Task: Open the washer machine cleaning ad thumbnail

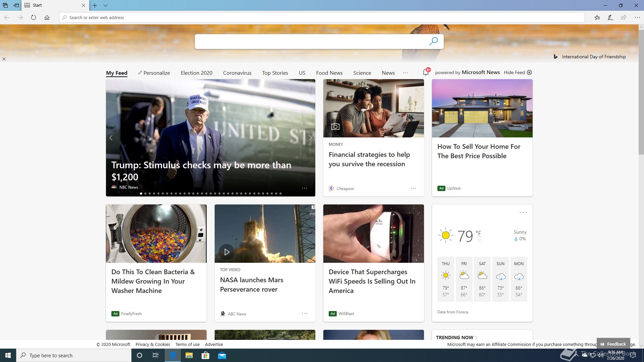Action: tap(156, 234)
